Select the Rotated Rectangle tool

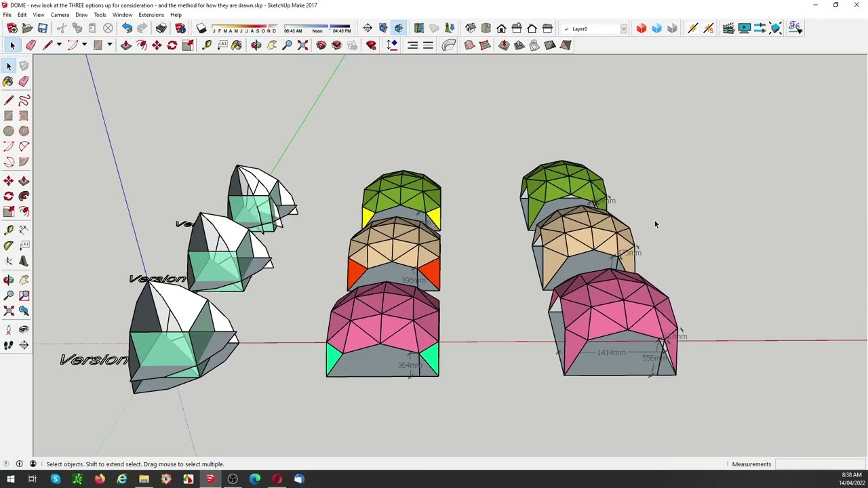24,116
